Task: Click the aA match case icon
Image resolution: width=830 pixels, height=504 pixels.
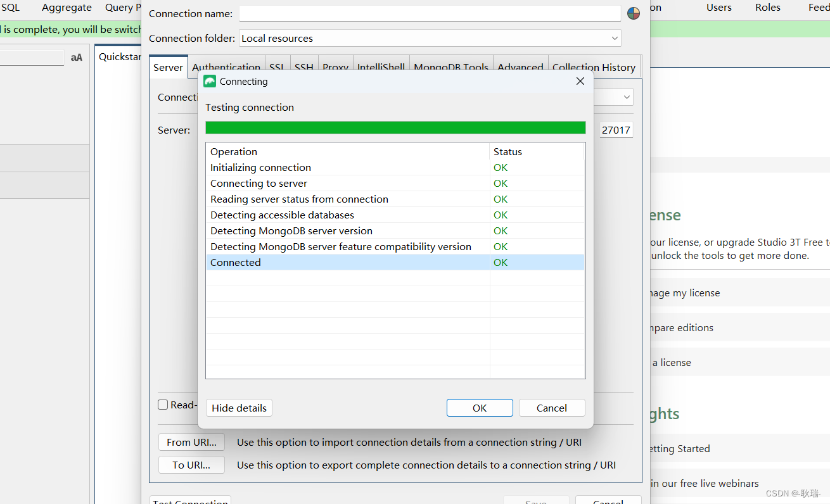Action: pos(77,58)
